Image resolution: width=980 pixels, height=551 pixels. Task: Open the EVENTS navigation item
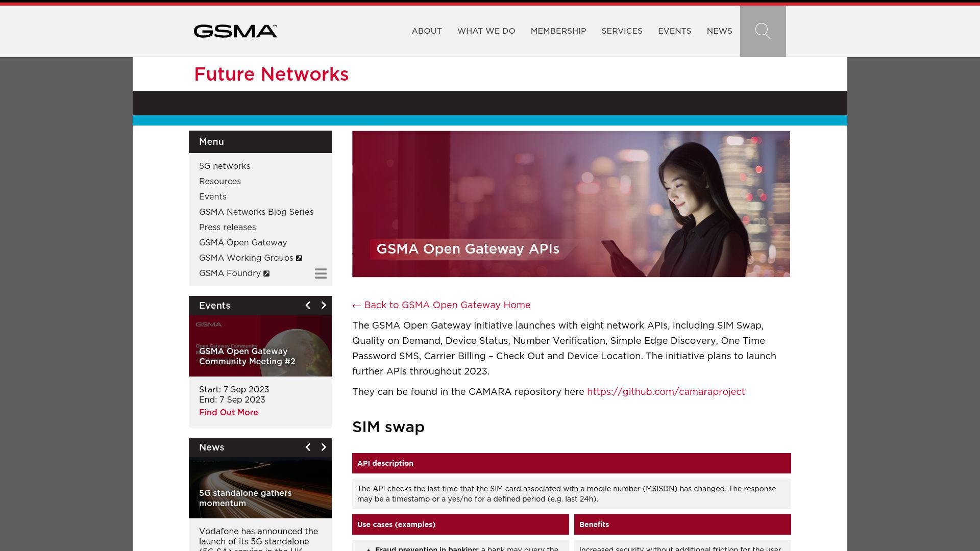(675, 31)
